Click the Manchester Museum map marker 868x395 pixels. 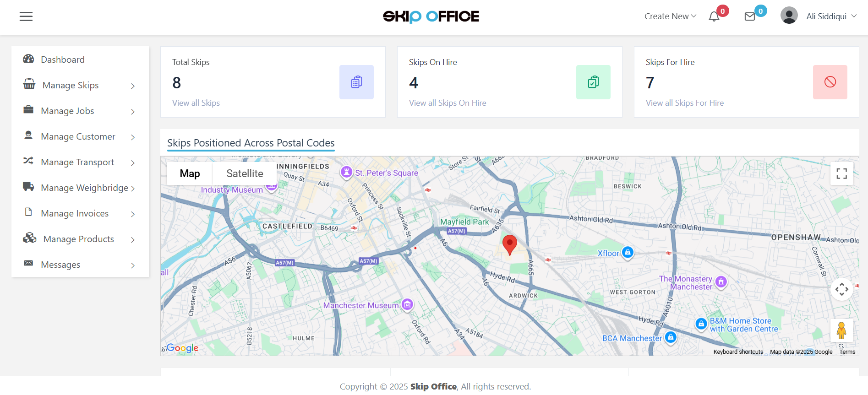click(407, 304)
